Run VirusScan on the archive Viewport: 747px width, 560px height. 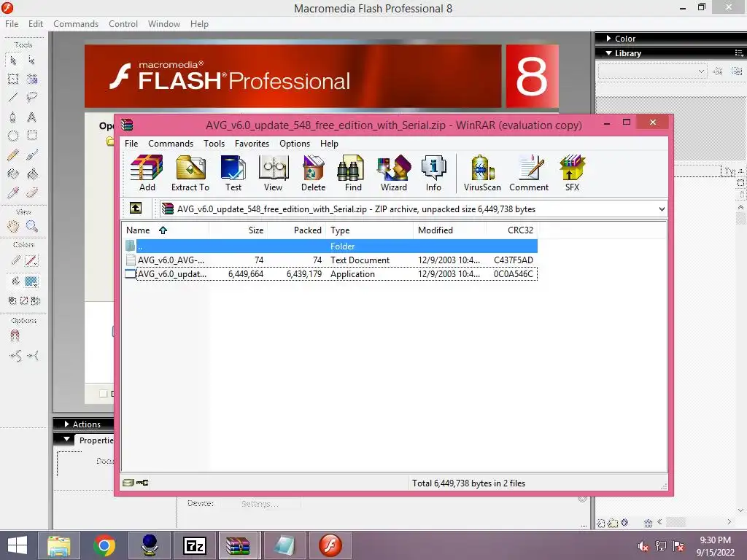click(x=482, y=174)
